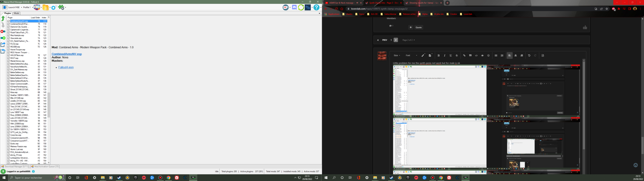Click the import load order icon
This screenshot has height=181, width=644.
[3, 51]
